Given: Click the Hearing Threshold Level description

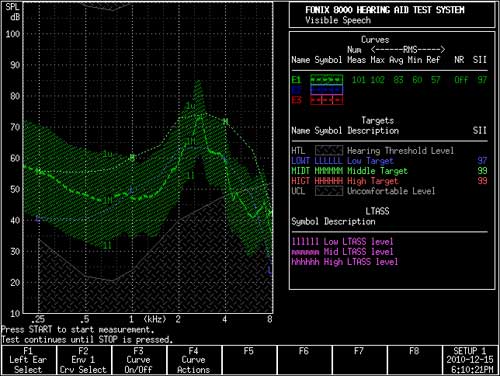Looking at the screenshot, I should pos(400,151).
